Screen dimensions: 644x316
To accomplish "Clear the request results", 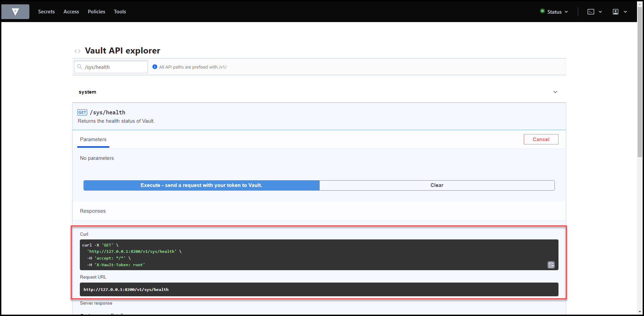I will [x=437, y=185].
